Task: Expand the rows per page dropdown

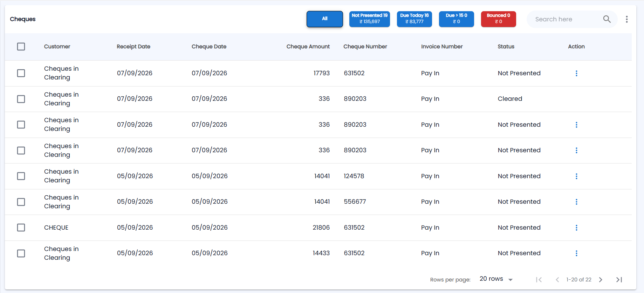Action: (x=496, y=279)
